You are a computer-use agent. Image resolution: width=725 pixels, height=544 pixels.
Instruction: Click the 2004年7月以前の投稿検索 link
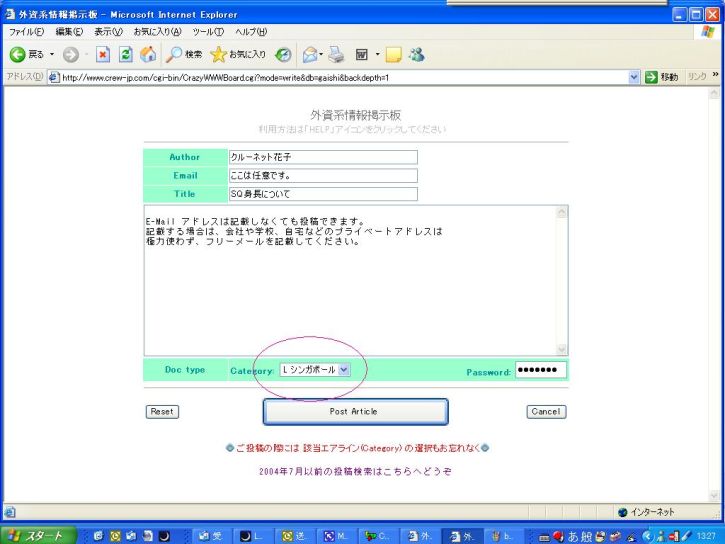point(355,470)
